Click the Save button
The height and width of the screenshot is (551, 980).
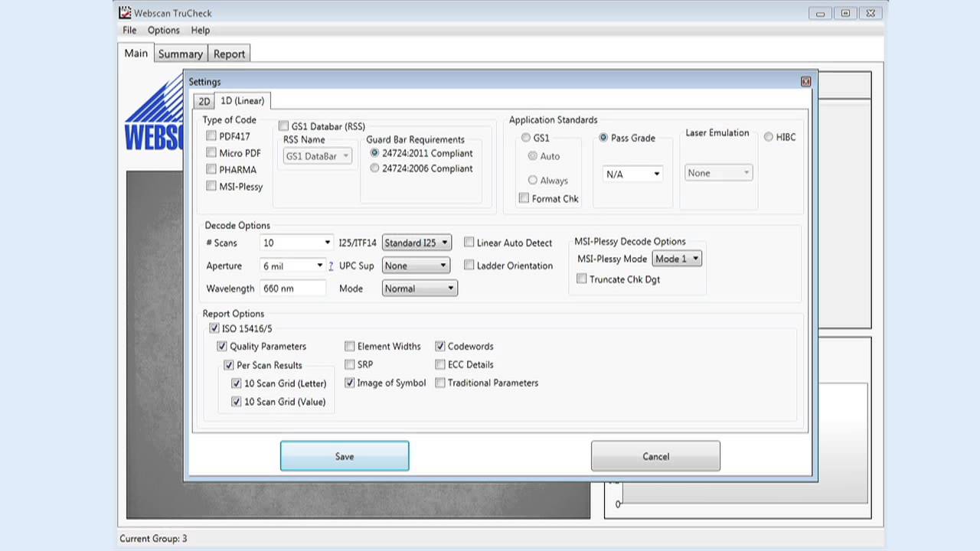pos(345,456)
